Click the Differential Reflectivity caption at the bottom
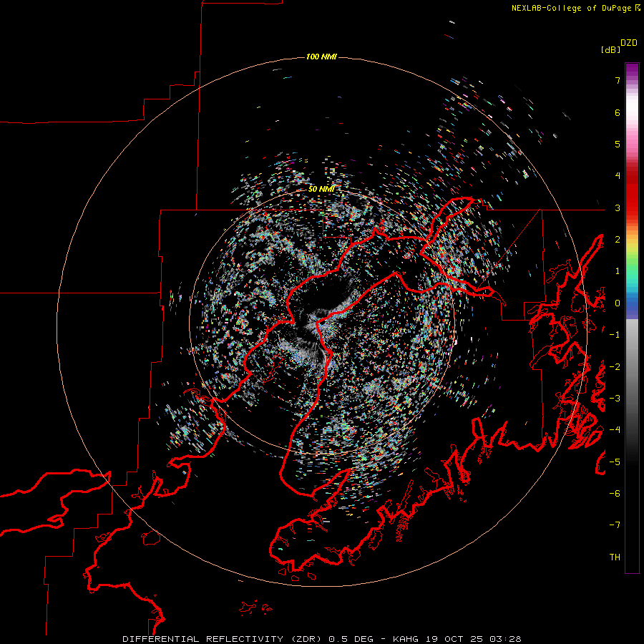Image resolution: width=644 pixels, height=644 pixels. 321,639
